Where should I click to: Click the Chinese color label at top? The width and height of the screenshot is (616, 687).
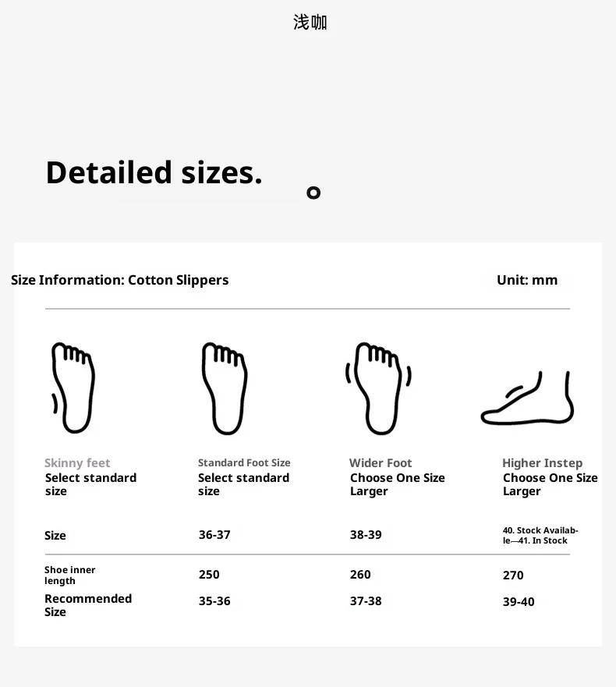310,22
